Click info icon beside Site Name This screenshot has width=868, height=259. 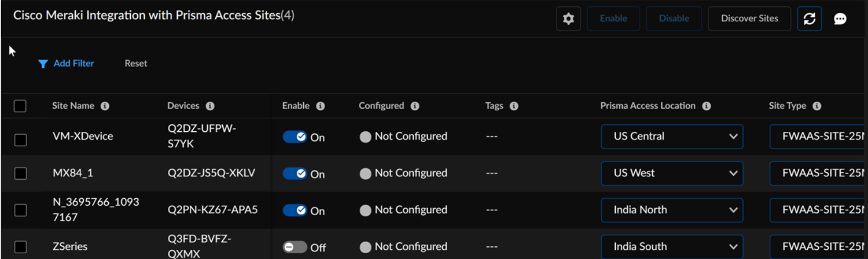pyautogui.click(x=105, y=106)
